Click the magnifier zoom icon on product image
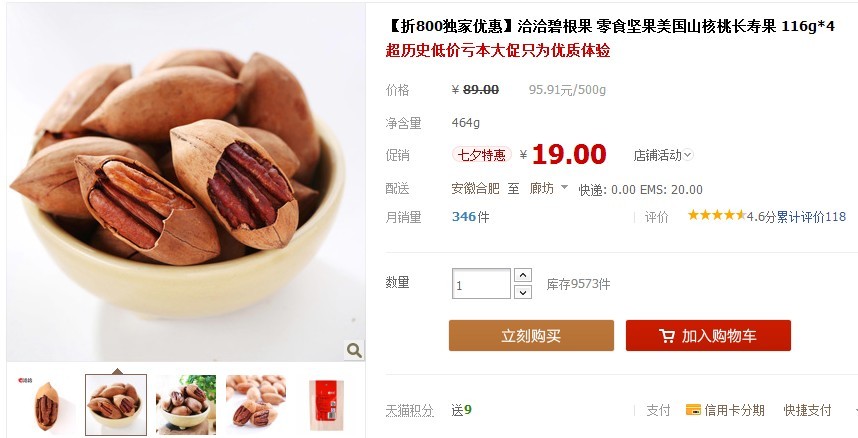The width and height of the screenshot is (858, 438). point(354,350)
